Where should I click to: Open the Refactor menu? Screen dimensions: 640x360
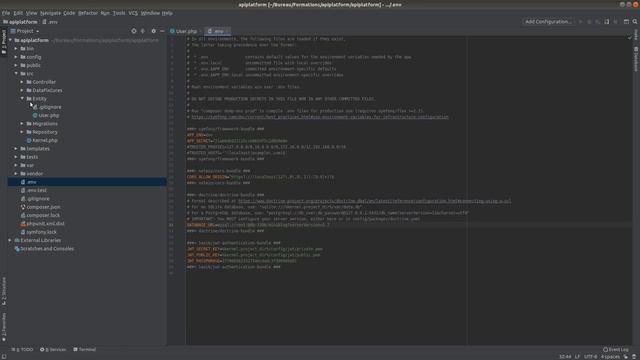click(88, 13)
